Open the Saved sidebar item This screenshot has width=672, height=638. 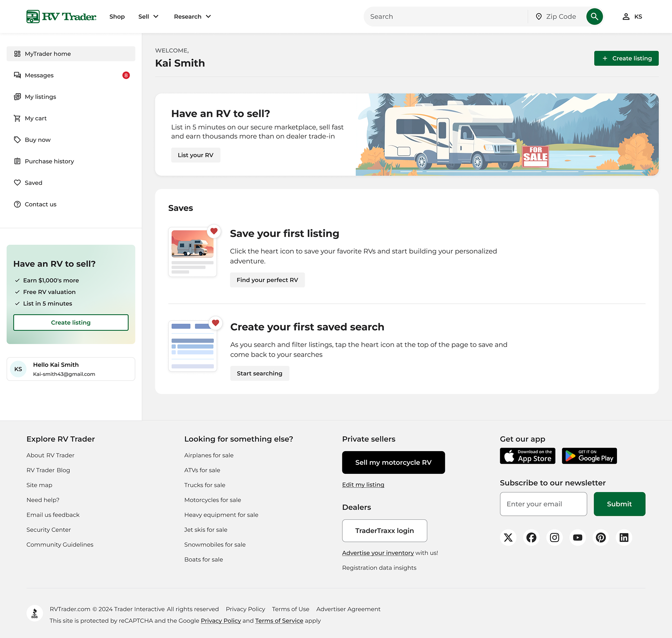33,183
